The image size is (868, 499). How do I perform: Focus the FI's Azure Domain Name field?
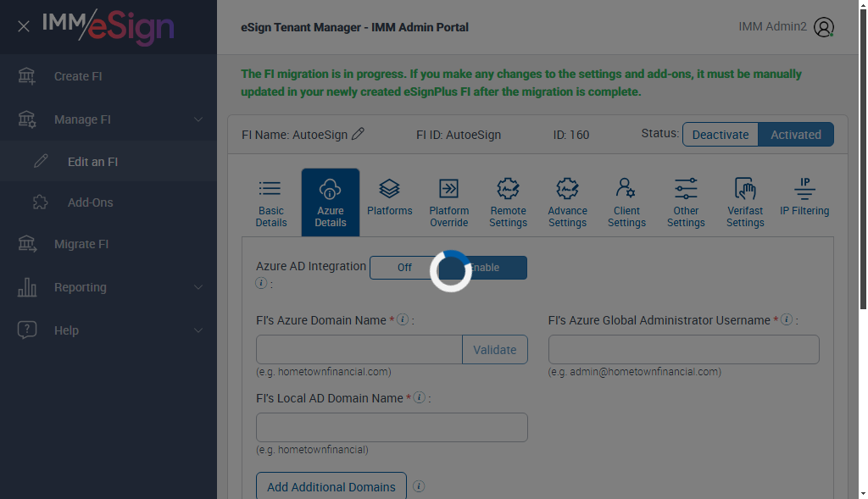[x=359, y=349]
